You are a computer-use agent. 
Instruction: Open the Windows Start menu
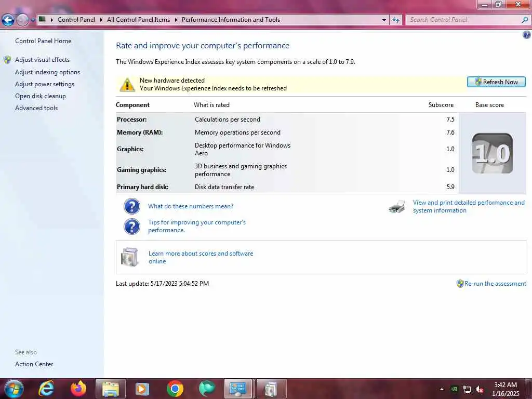14,389
